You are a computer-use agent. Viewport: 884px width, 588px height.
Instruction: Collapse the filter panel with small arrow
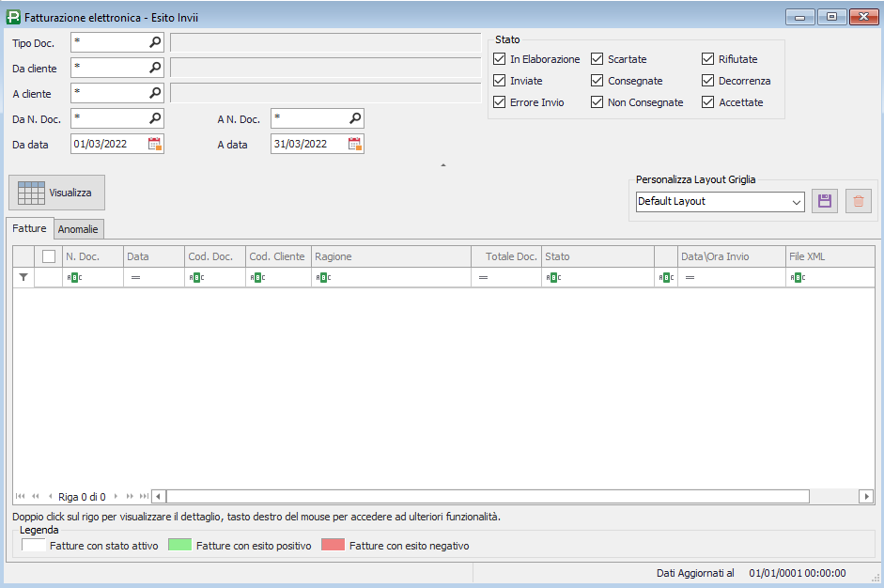[442, 165]
